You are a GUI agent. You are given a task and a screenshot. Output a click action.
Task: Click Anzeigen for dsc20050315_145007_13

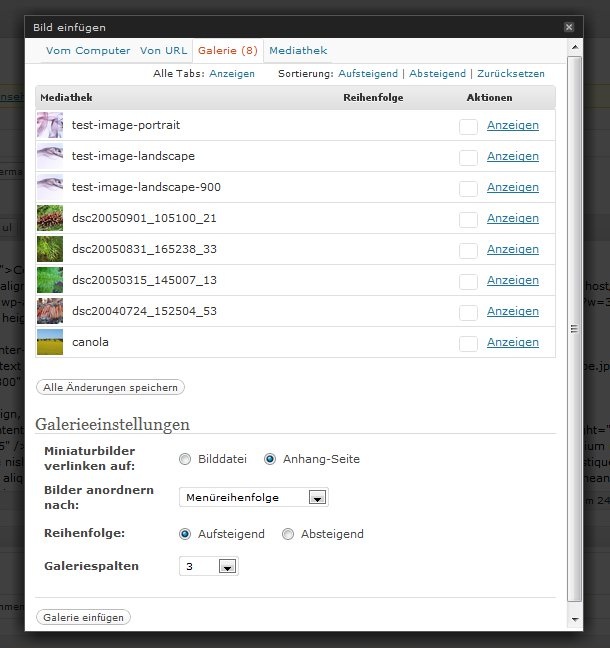[x=512, y=280]
